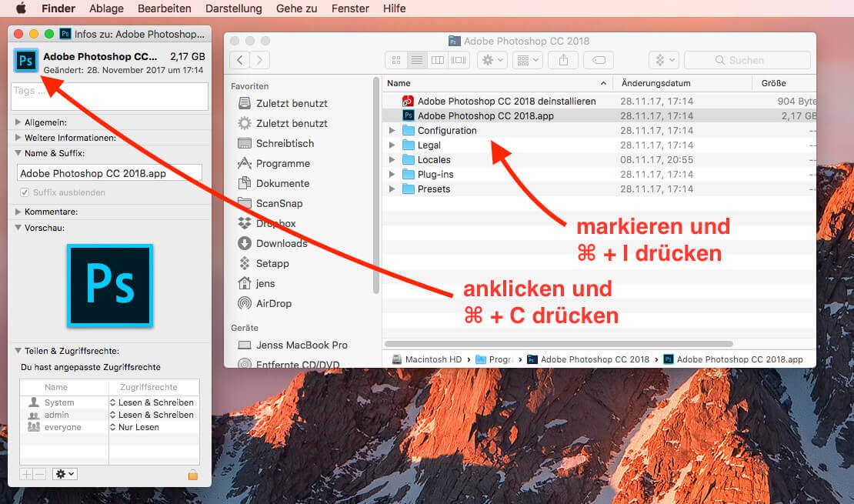Click the lock icon in info window
Image resolution: width=854 pixels, height=504 pixels.
click(193, 475)
